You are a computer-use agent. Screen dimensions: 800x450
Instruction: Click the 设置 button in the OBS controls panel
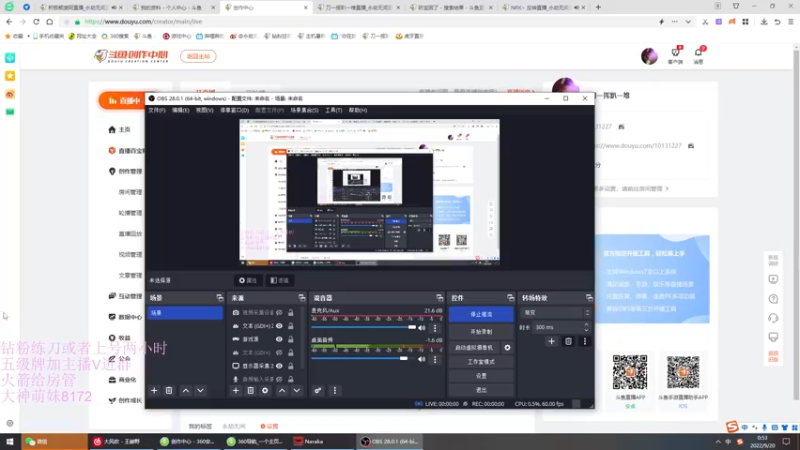click(481, 376)
